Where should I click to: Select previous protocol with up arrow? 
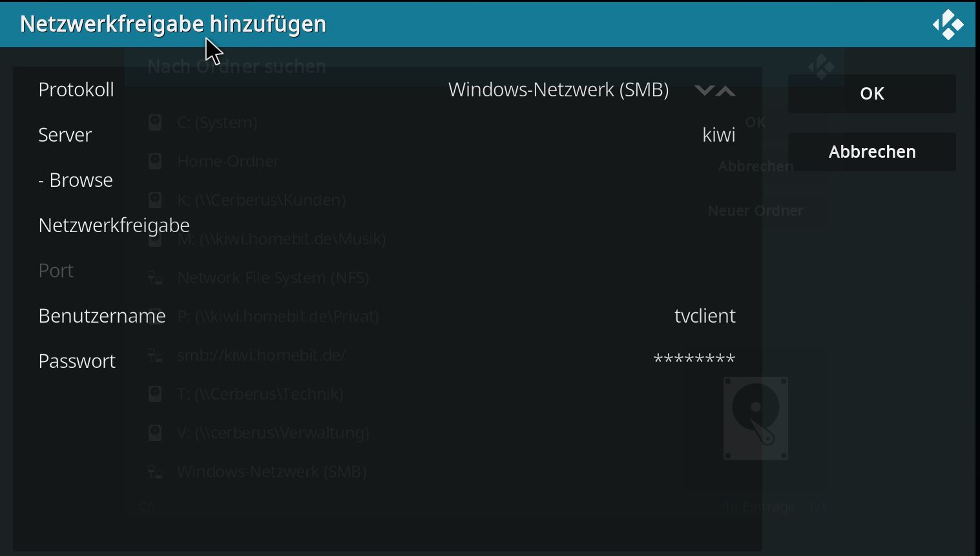click(x=725, y=91)
